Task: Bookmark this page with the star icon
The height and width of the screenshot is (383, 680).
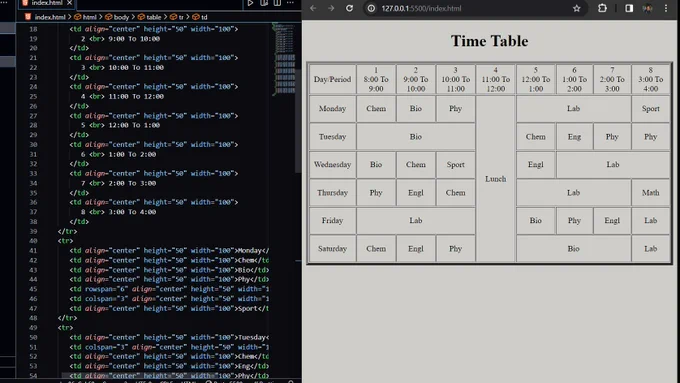Action: coord(576,8)
